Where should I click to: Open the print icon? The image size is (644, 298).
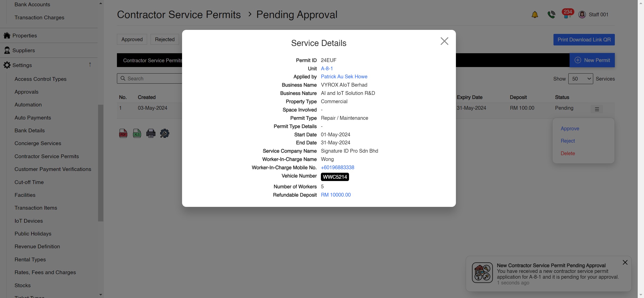pyautogui.click(x=151, y=133)
